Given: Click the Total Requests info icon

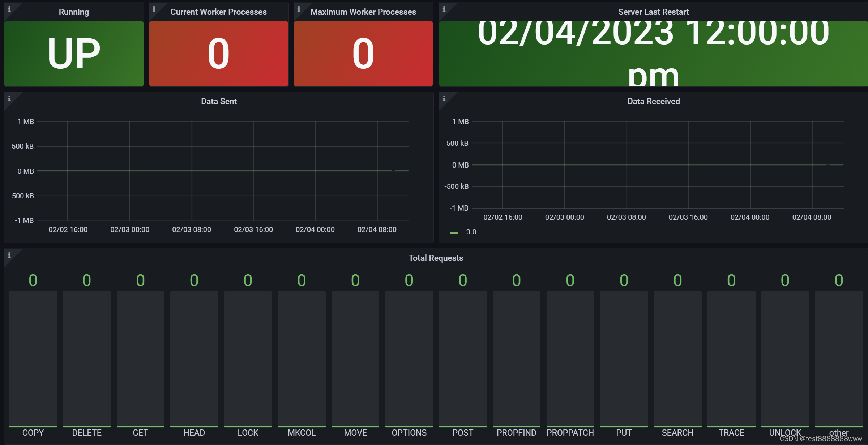Looking at the screenshot, I should tap(9, 255).
